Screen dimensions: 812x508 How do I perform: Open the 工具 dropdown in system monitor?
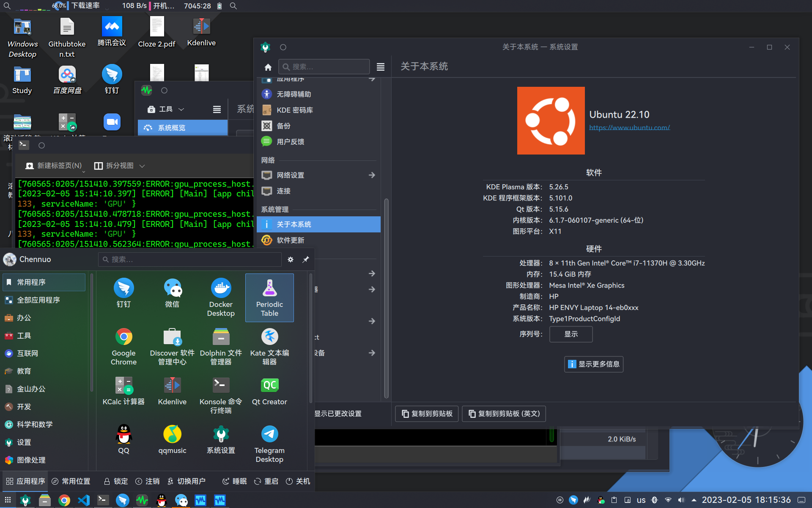[166, 109]
